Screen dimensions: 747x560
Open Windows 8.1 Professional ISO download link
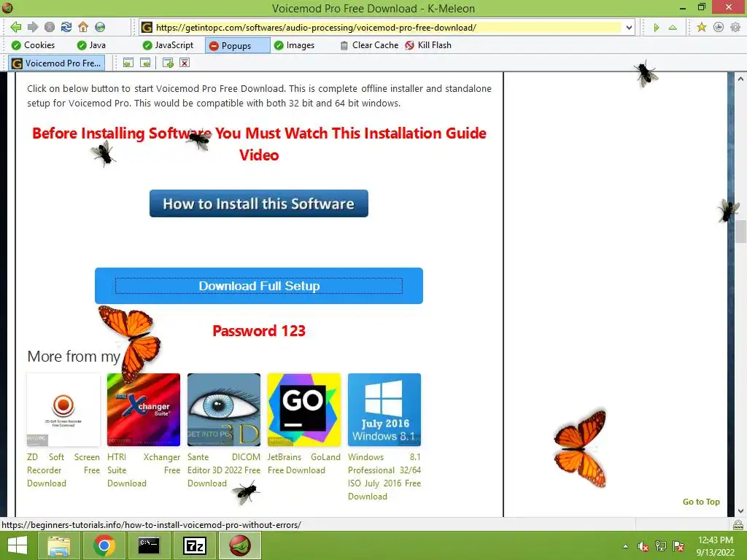tap(384, 477)
